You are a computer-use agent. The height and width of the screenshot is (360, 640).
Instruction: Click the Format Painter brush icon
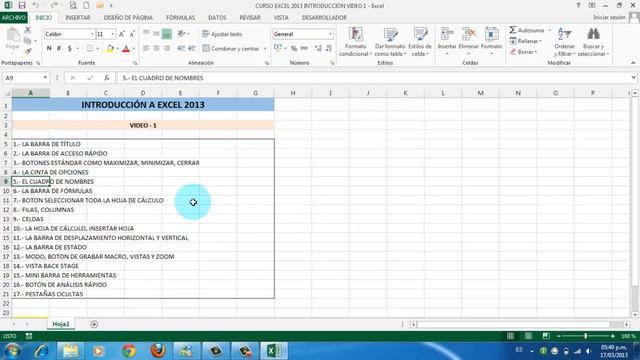point(28,51)
